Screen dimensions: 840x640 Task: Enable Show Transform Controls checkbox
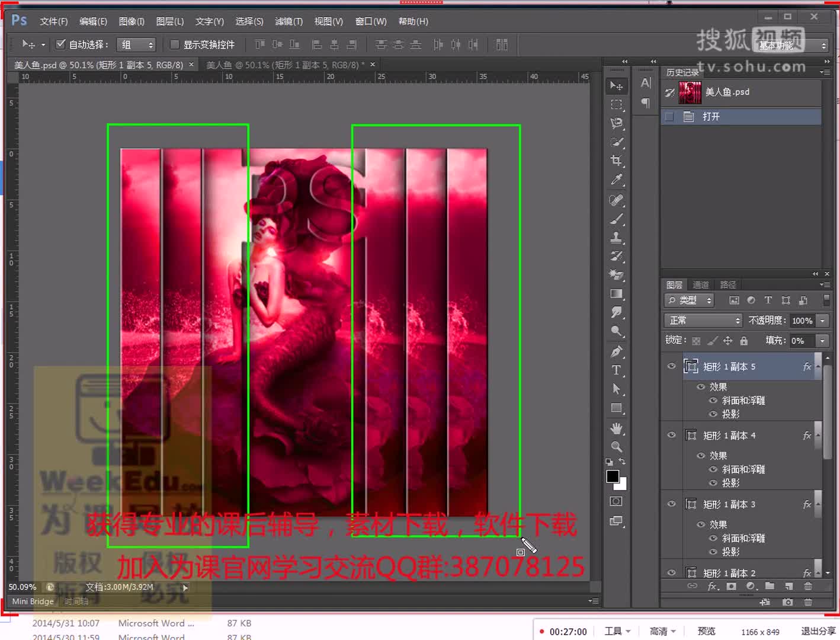pyautogui.click(x=175, y=44)
